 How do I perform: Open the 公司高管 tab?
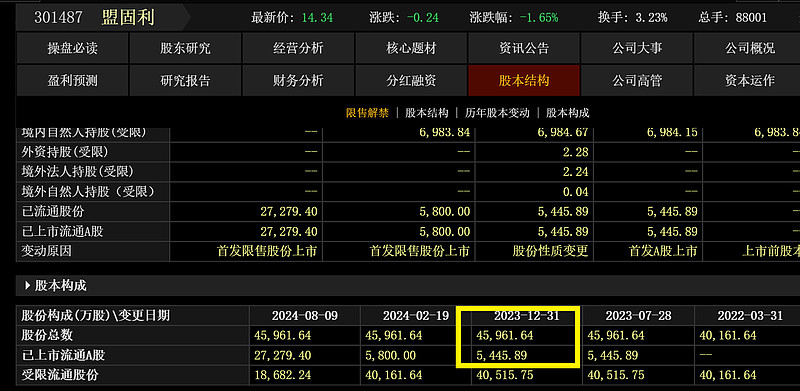[x=637, y=81]
